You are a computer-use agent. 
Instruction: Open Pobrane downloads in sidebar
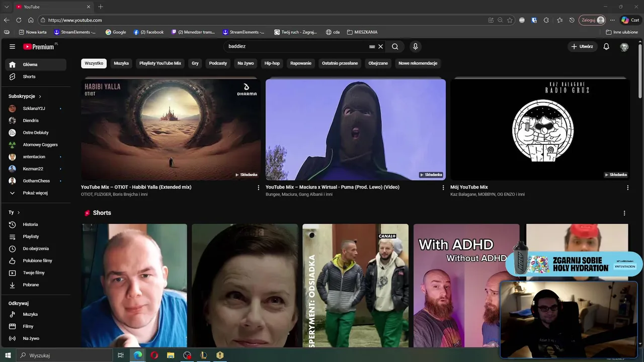point(35,285)
